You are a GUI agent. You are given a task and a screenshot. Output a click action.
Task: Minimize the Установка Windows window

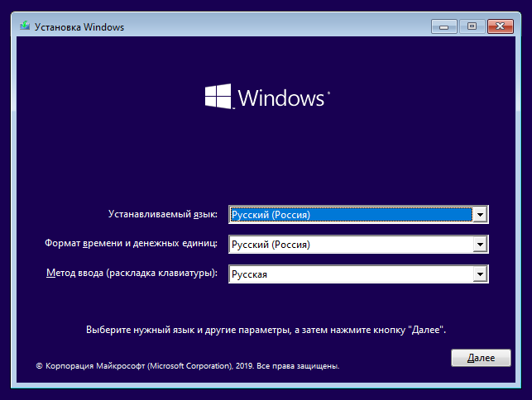pos(444,26)
